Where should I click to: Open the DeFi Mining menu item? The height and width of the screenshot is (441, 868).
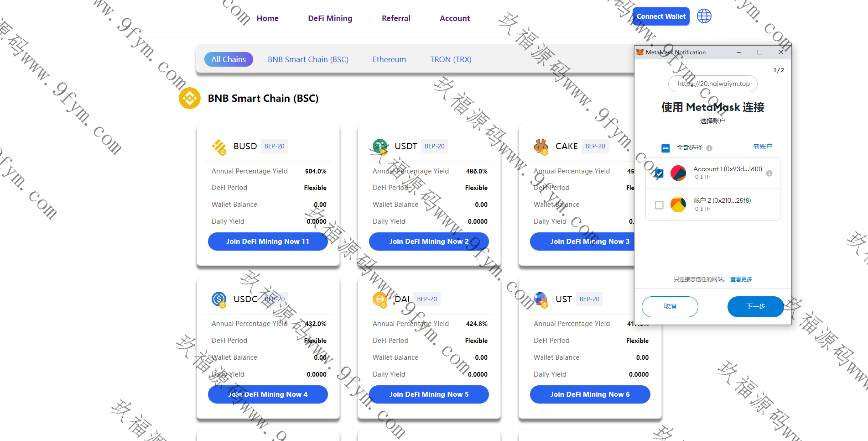tap(330, 18)
